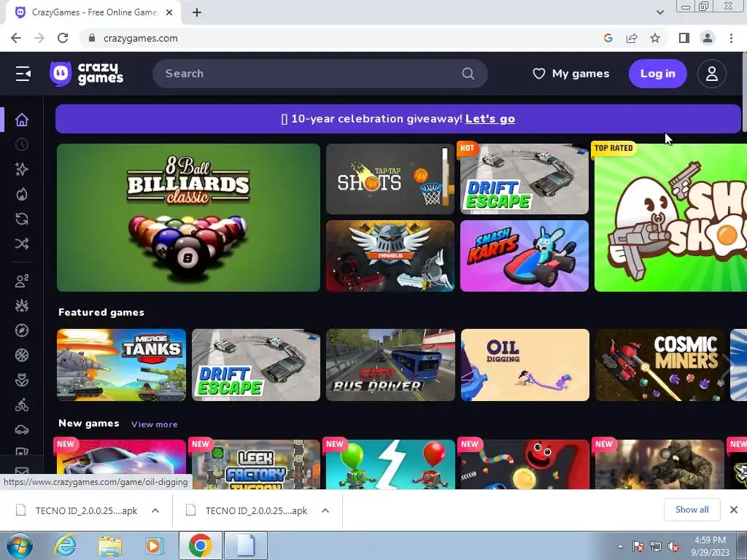Click the search magnifier icon
This screenshot has height=560, width=747.
coord(468,74)
